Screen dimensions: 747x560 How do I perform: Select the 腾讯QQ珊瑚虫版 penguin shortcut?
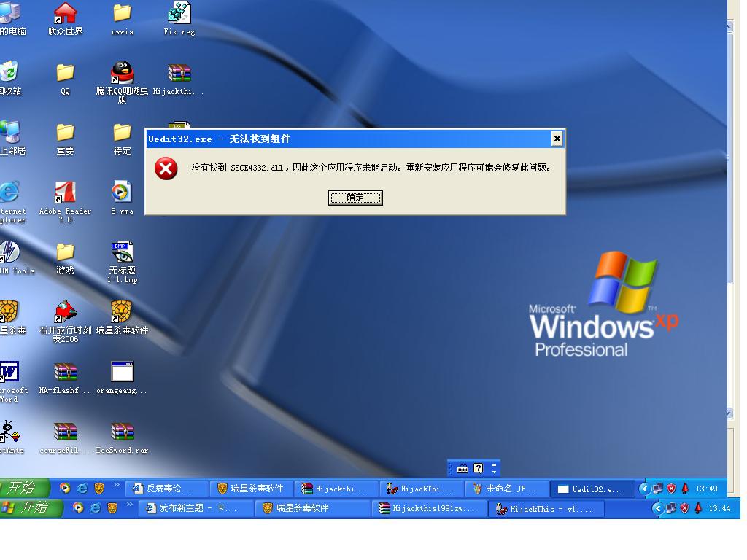[x=123, y=83]
